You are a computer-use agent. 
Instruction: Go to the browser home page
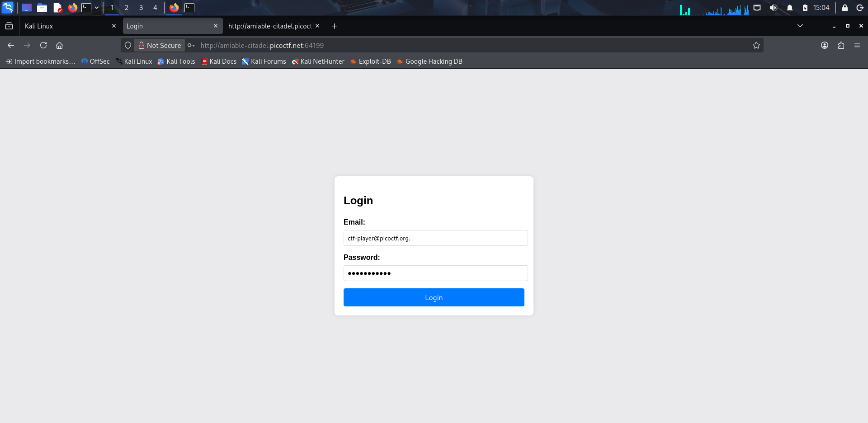pos(59,45)
